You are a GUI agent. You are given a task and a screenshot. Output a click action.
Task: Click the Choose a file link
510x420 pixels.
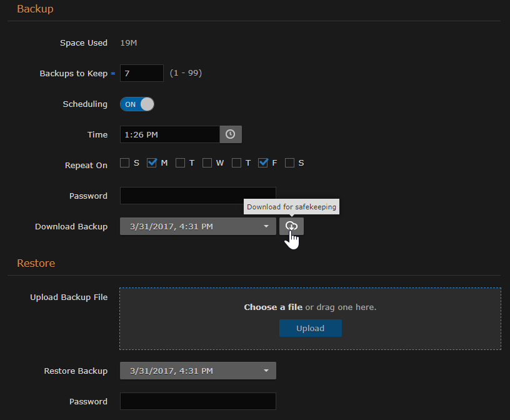click(273, 307)
